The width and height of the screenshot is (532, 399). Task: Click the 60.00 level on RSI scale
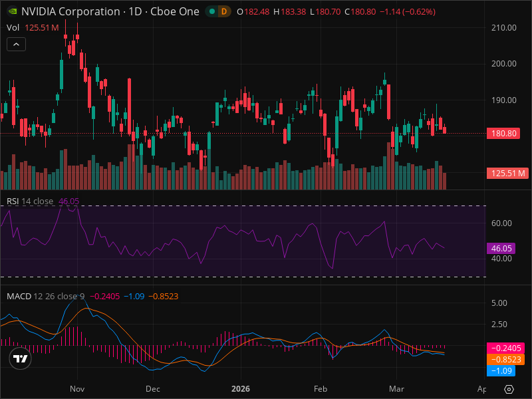pyautogui.click(x=501, y=223)
